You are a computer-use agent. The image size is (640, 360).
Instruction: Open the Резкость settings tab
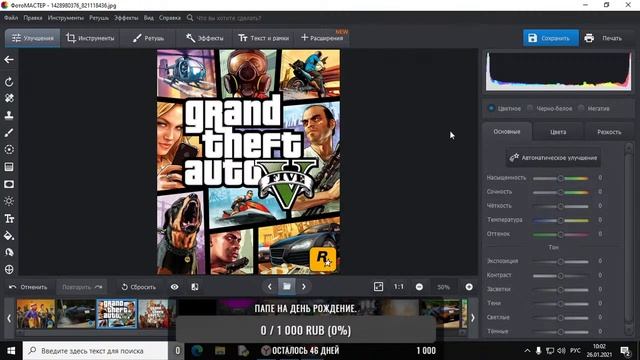(609, 132)
